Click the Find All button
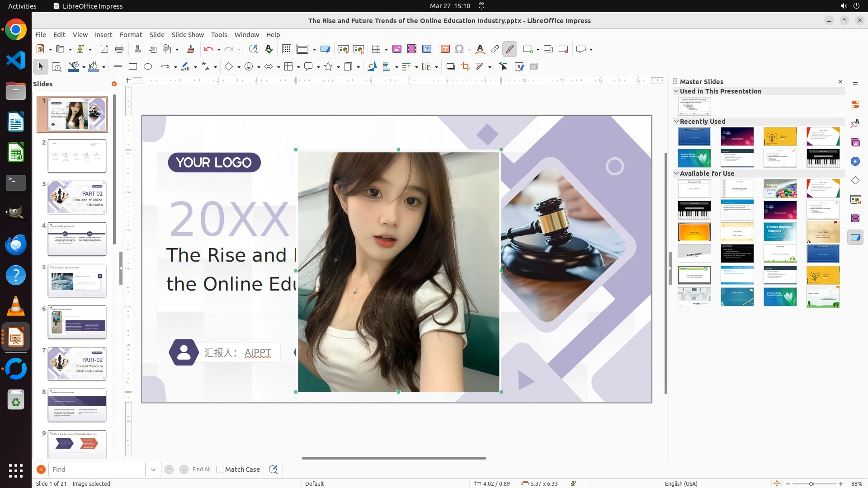The width and height of the screenshot is (868, 488). [x=201, y=469]
